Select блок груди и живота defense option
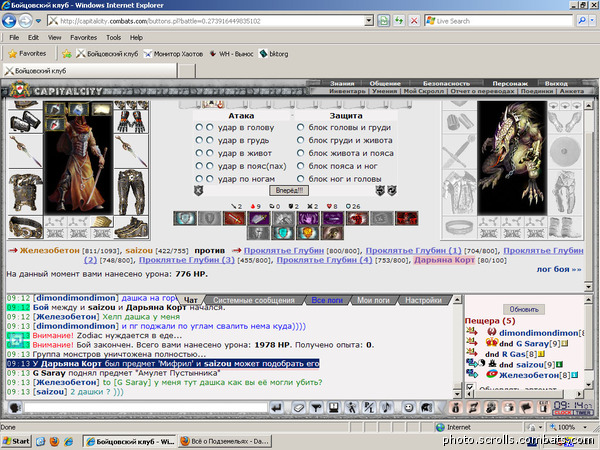Image resolution: width=600 pixels, height=450 pixels. tap(301, 140)
